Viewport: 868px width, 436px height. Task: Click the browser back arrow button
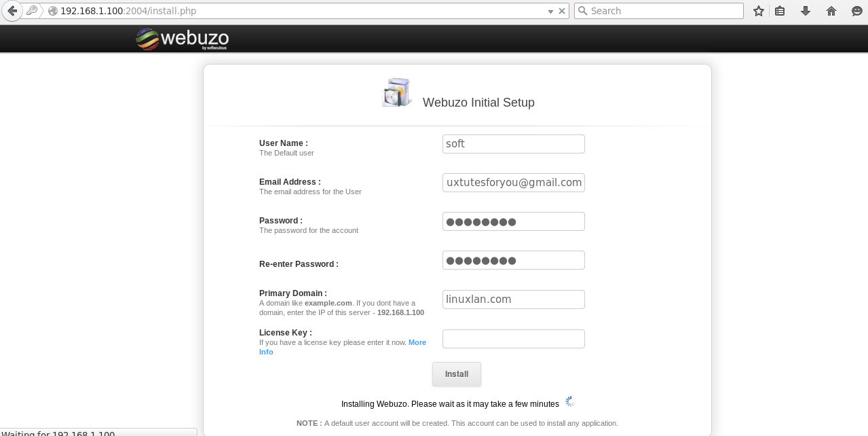click(x=12, y=11)
